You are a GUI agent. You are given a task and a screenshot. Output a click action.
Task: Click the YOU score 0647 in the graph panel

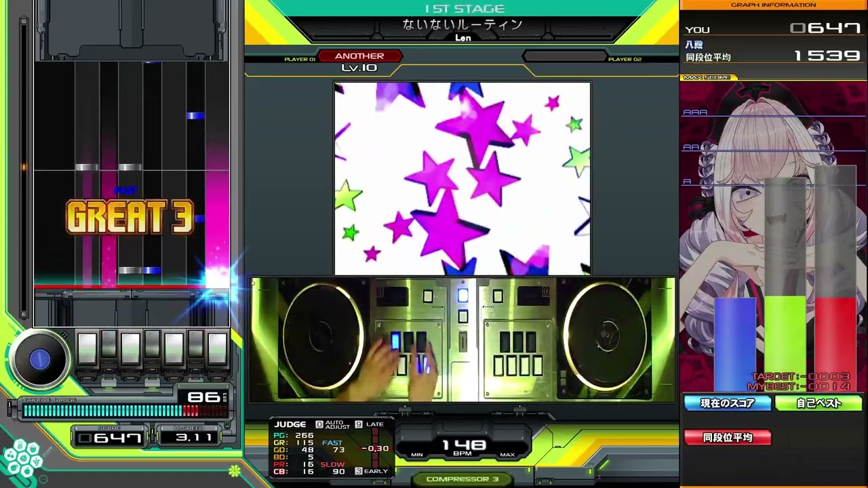pyautogui.click(x=825, y=28)
